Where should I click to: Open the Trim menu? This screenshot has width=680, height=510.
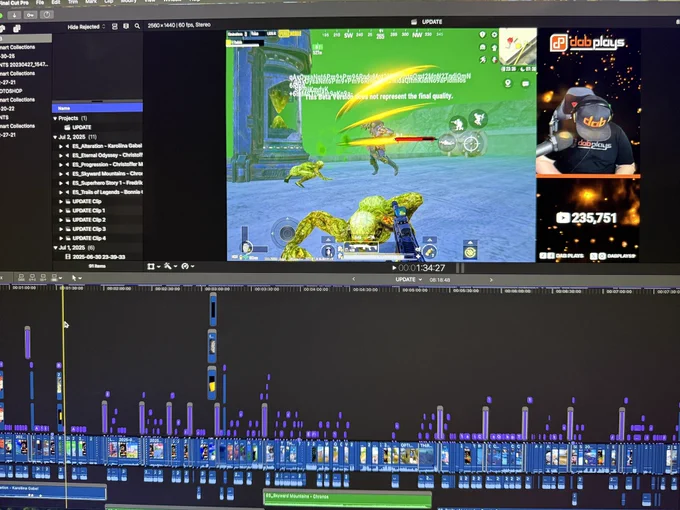click(x=73, y=2)
